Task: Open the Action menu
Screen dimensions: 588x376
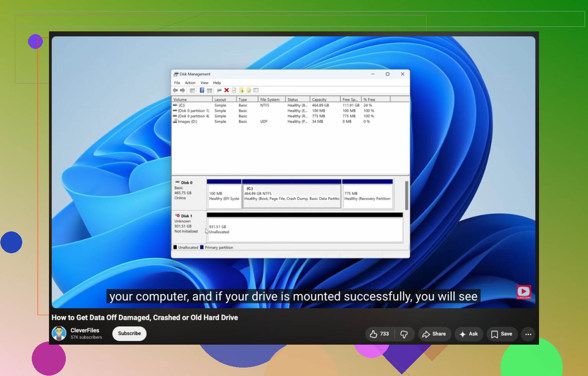Action: (x=190, y=83)
